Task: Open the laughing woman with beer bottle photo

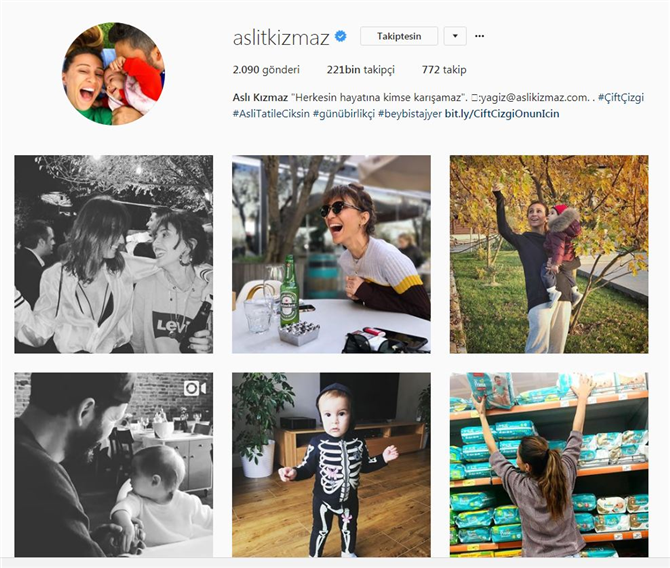Action: coord(331,254)
